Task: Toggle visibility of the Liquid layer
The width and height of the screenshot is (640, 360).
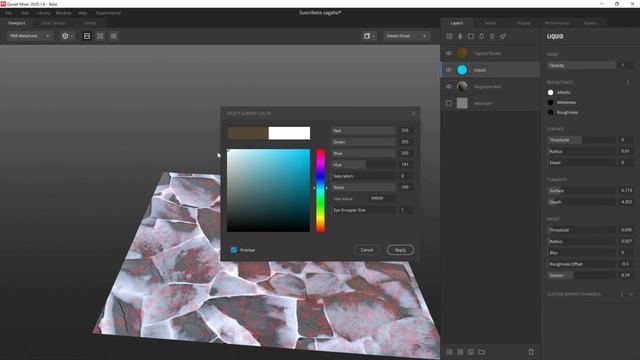Action: 449,70
